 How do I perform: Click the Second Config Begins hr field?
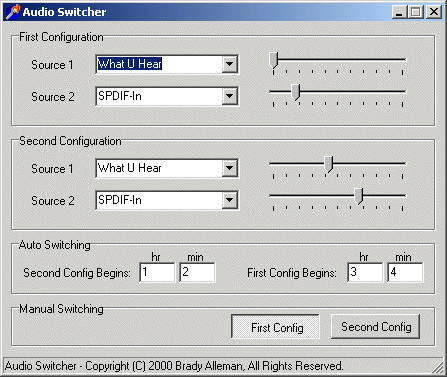pyautogui.click(x=157, y=272)
